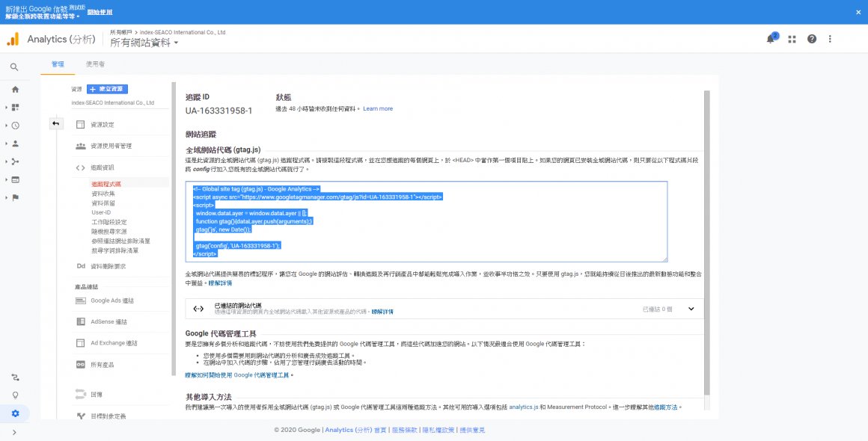The height and width of the screenshot is (441, 868).
Task: Open the Attribution icon in the left rail
Action: pyautogui.click(x=15, y=377)
